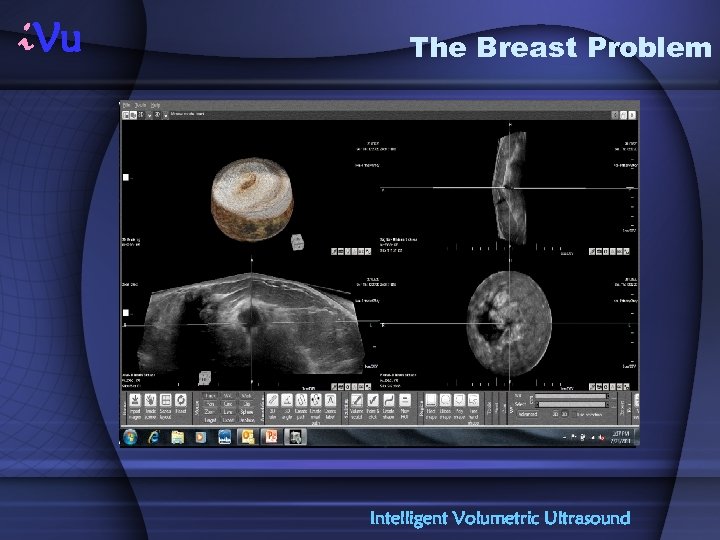Click the taskbar clock
Viewport: 720px width, 540px height.
click(621, 437)
